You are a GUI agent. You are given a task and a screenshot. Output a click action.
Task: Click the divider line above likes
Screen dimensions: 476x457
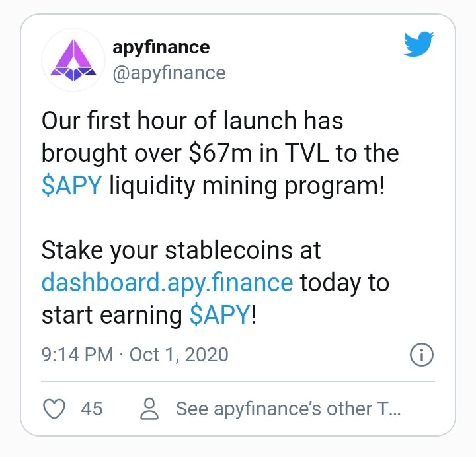pyautogui.click(x=238, y=382)
